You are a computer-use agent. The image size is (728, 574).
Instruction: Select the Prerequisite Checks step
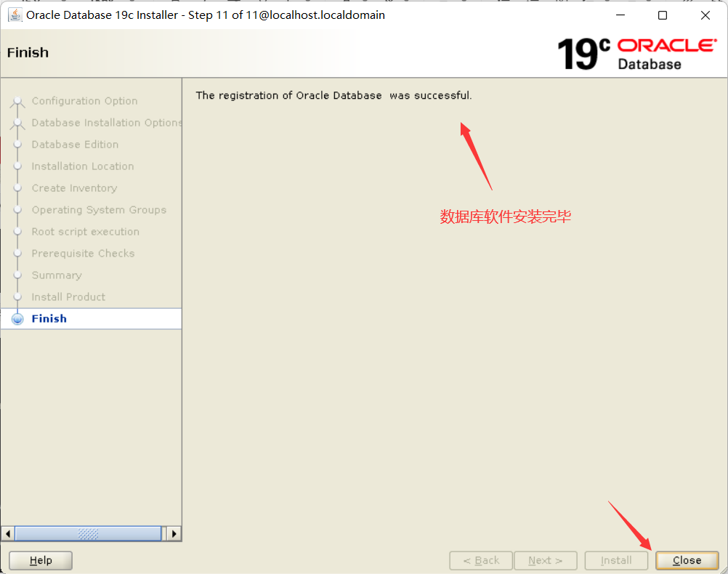[x=83, y=254]
